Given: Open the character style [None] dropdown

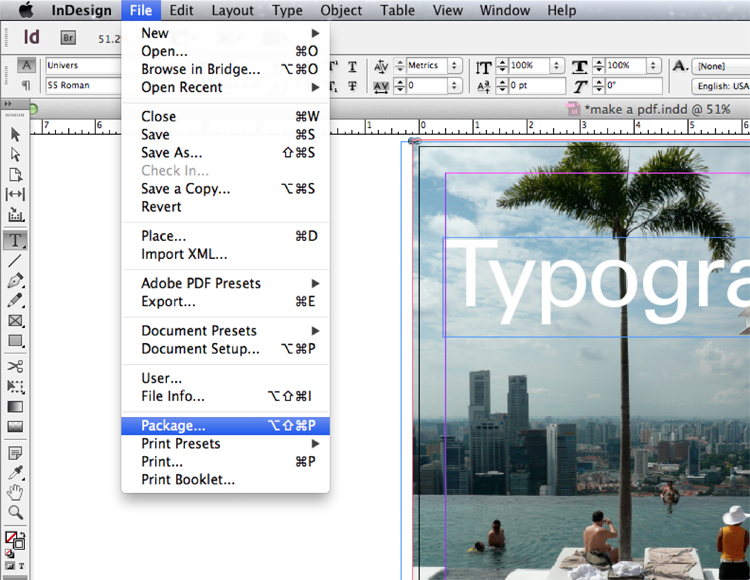Looking at the screenshot, I should click(722, 66).
